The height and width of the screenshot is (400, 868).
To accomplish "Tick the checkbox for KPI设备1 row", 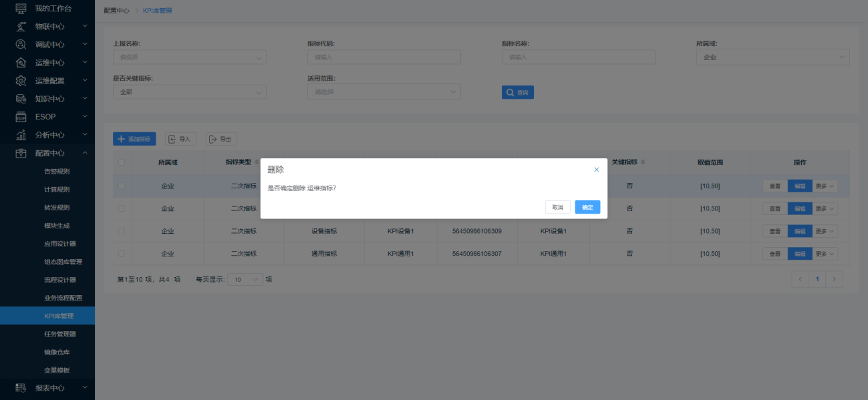I will [122, 231].
